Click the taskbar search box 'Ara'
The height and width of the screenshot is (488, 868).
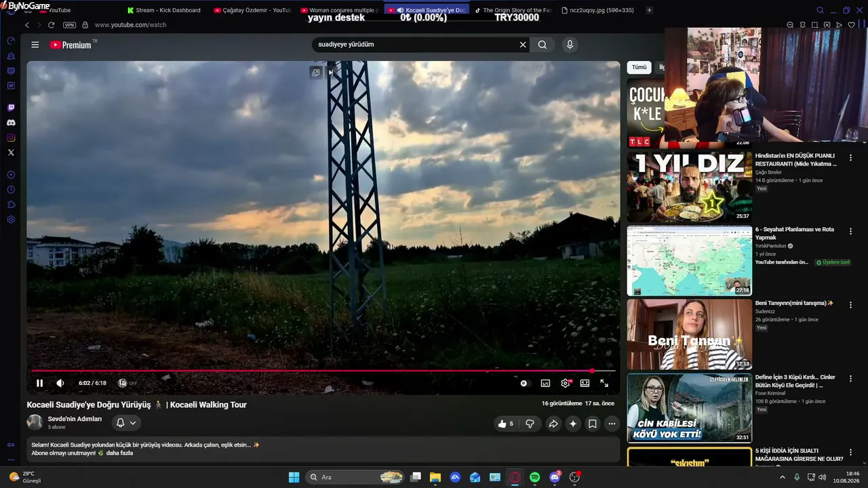(x=356, y=477)
